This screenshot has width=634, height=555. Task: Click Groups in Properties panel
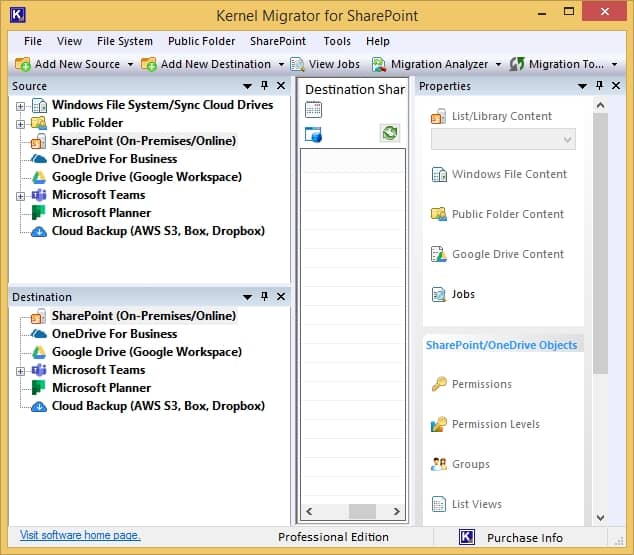461,464
